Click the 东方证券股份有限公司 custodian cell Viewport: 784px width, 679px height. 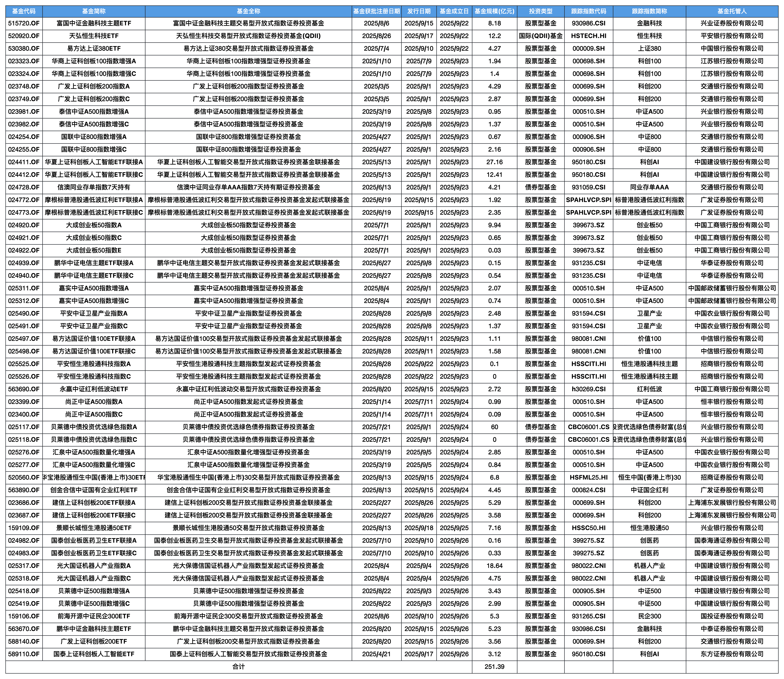(x=732, y=654)
